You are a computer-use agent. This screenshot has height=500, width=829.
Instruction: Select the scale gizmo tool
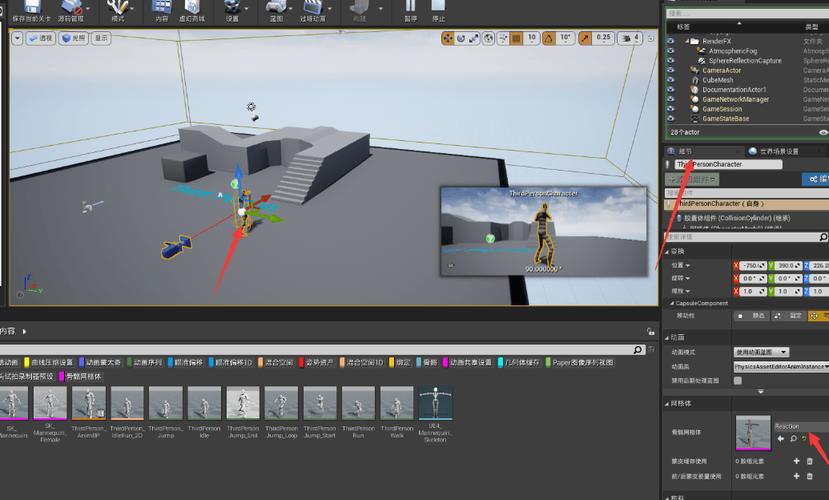tap(474, 38)
